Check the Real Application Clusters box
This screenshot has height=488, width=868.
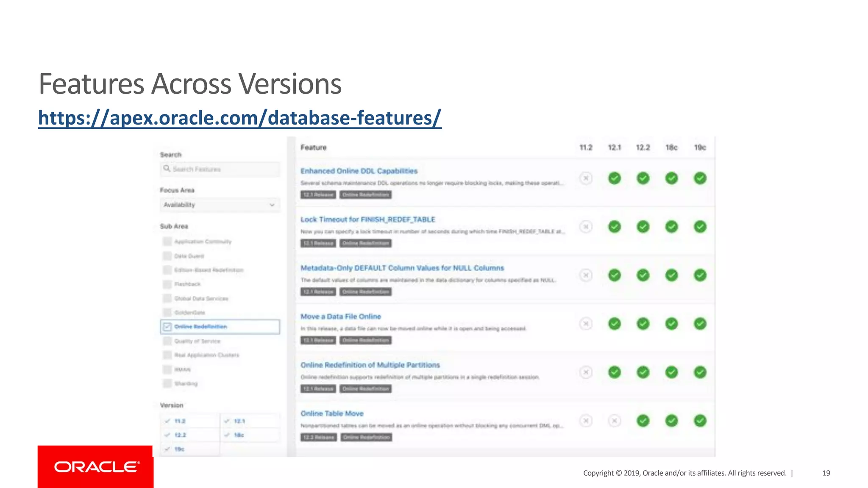tap(167, 355)
